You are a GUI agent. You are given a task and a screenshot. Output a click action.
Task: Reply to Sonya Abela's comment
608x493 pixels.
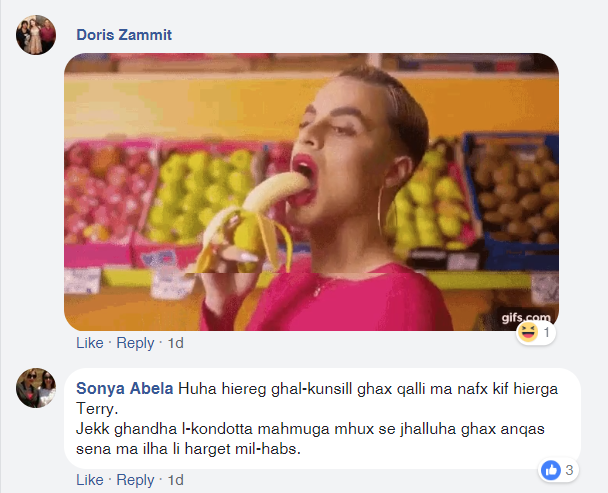click(x=135, y=481)
